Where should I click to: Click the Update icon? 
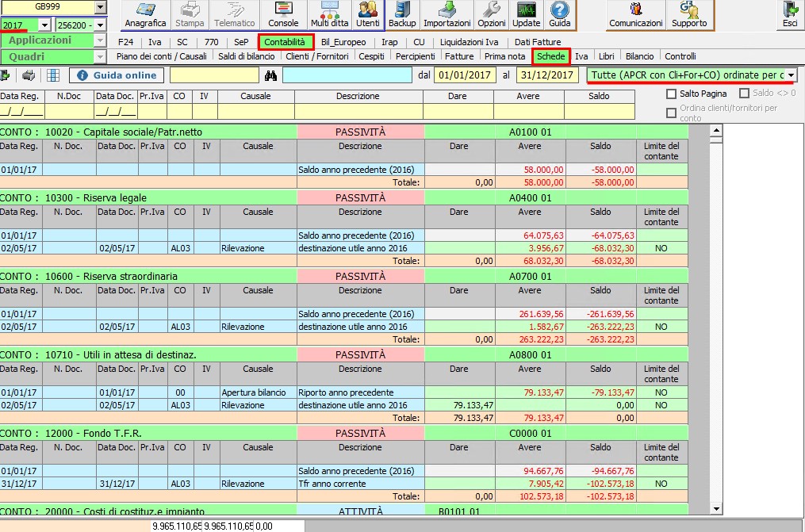pyautogui.click(x=526, y=15)
